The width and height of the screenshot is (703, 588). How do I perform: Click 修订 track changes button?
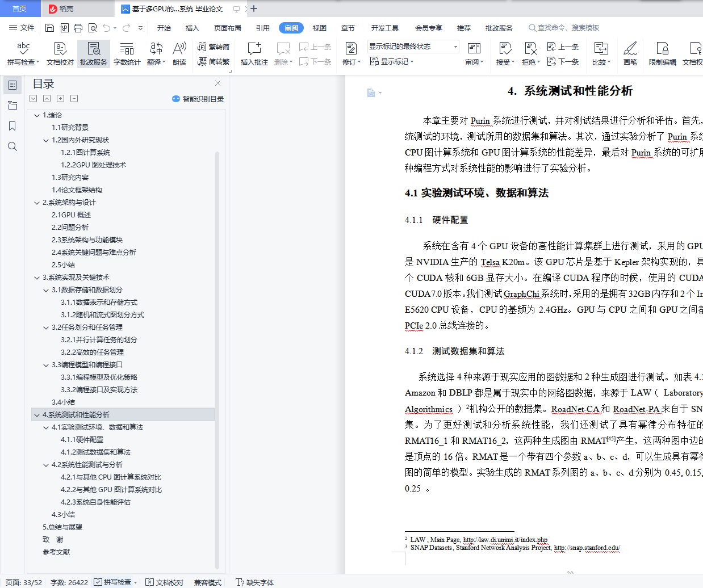coord(351,54)
